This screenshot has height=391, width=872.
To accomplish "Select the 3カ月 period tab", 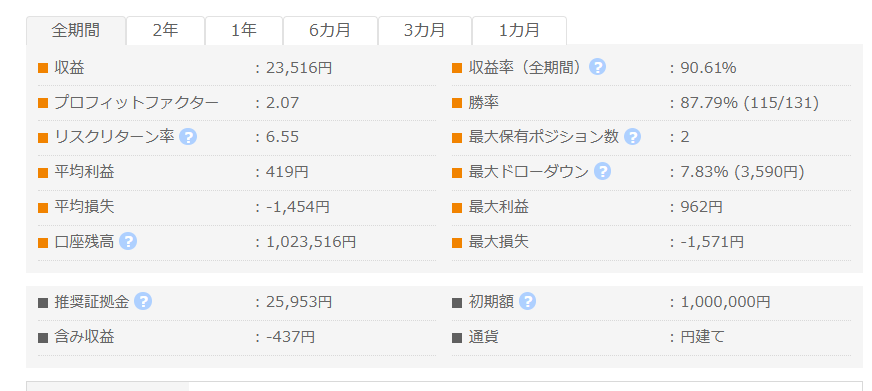I will point(425,31).
